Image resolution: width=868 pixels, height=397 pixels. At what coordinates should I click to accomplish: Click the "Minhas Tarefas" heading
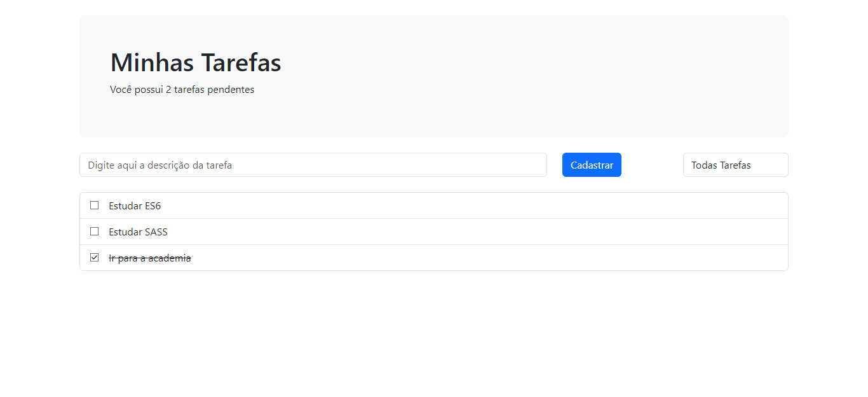[195, 62]
